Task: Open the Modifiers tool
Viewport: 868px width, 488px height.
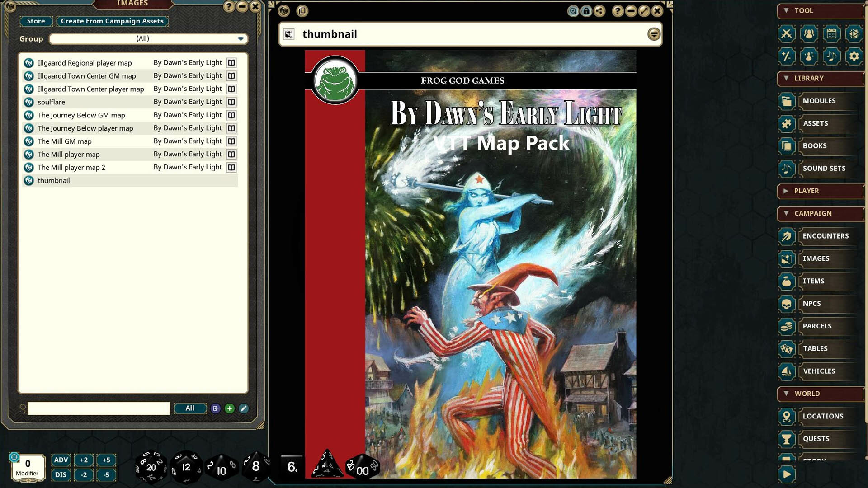Action: pos(787,56)
